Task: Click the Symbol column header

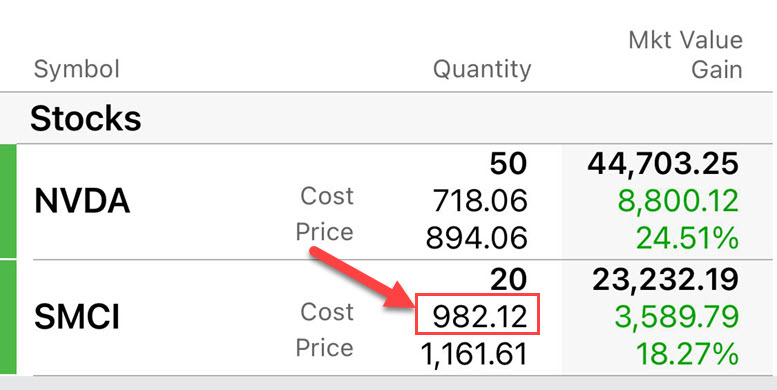Action: 77,70
